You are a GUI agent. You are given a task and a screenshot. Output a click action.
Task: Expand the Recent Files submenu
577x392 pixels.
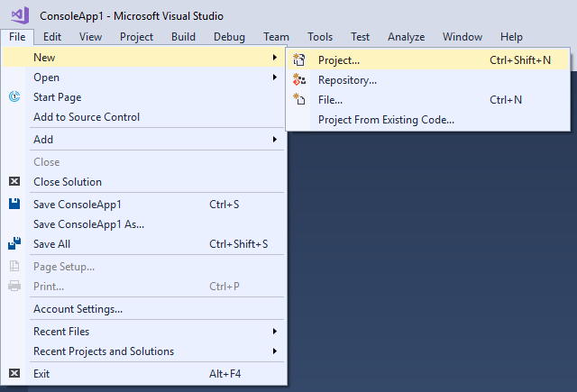coord(274,332)
